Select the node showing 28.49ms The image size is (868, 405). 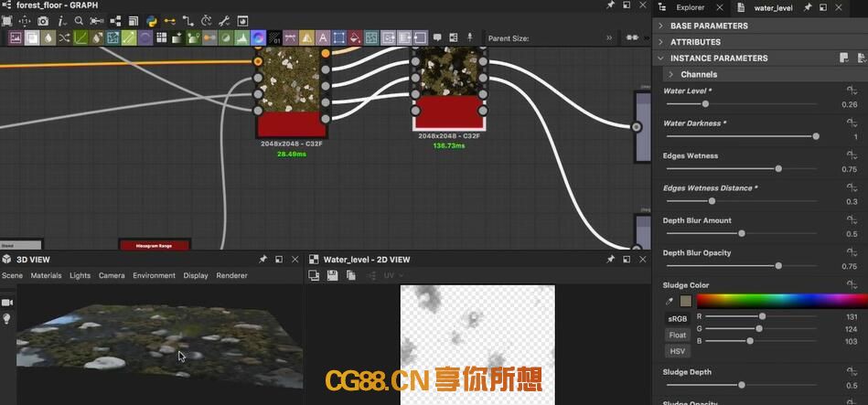[x=292, y=93]
